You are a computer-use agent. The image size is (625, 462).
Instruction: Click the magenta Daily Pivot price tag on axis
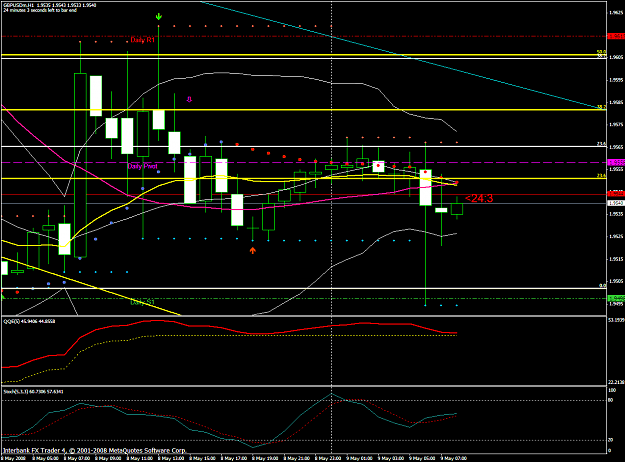tap(616, 163)
